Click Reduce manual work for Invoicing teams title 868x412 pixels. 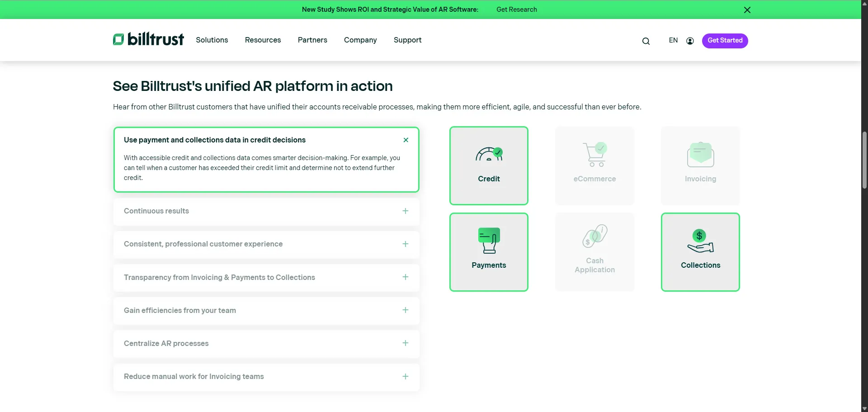(x=194, y=377)
